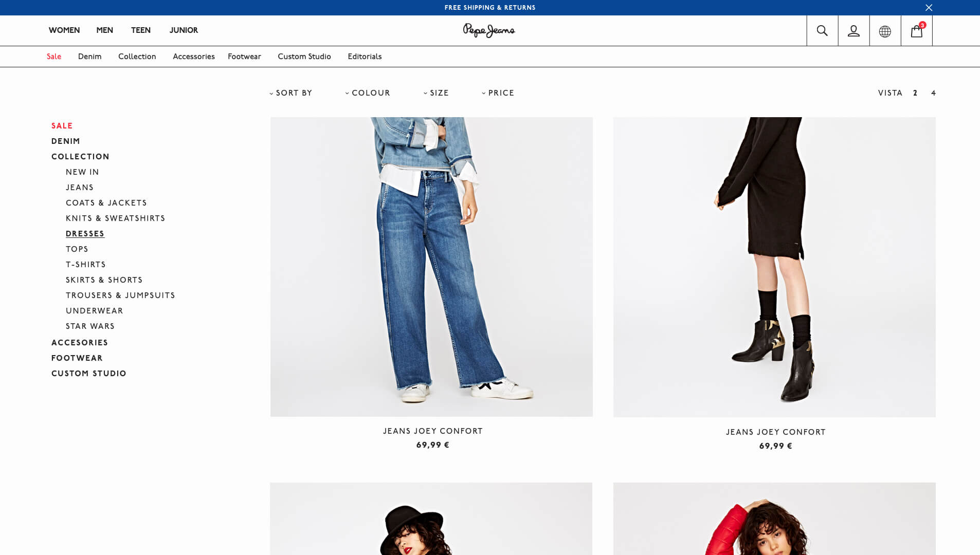Open Underwear category in sidebar
The width and height of the screenshot is (980, 555).
tap(94, 311)
